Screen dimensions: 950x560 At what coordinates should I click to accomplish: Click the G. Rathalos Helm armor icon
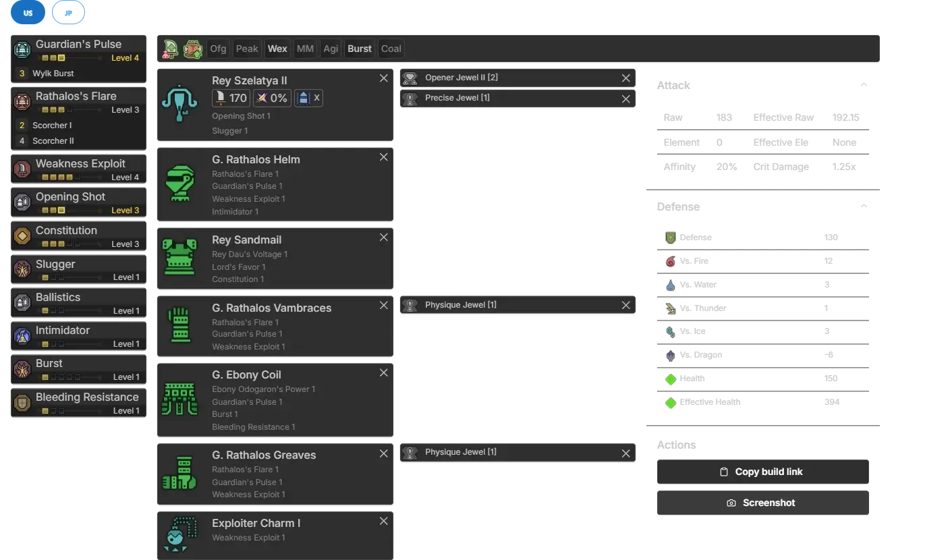(179, 184)
